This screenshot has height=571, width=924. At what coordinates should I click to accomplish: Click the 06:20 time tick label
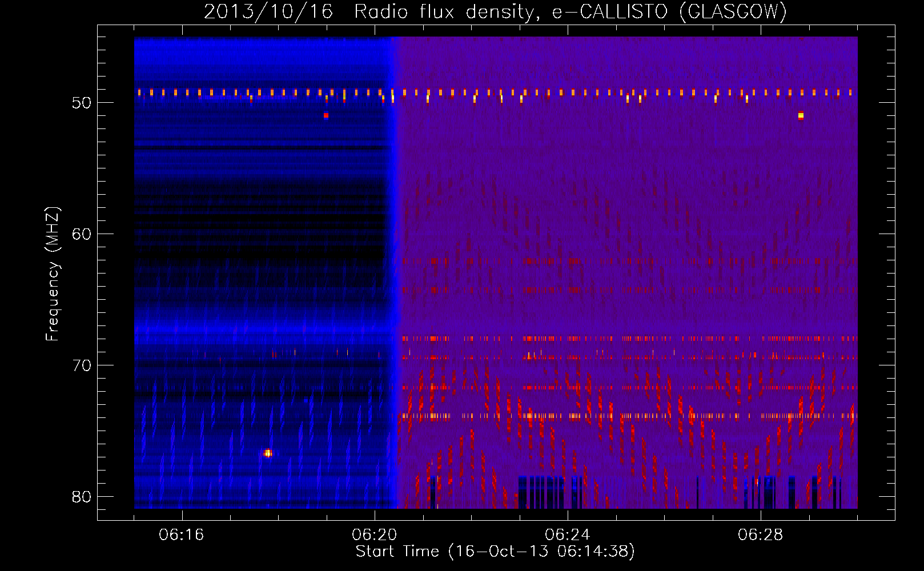click(x=375, y=534)
